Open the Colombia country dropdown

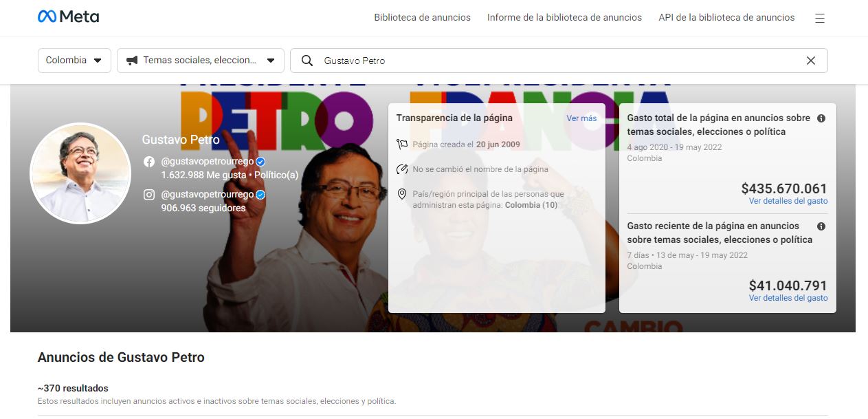click(x=74, y=61)
